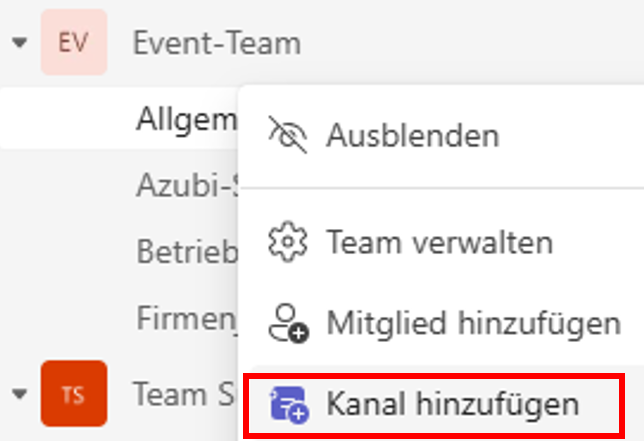Click the Event-Team team name
Screen dimensions: 644x442
[217, 43]
